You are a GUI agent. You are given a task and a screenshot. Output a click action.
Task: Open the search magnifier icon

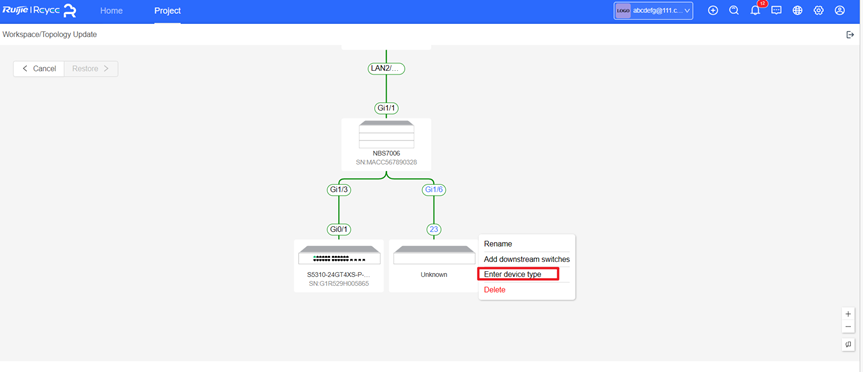734,10
